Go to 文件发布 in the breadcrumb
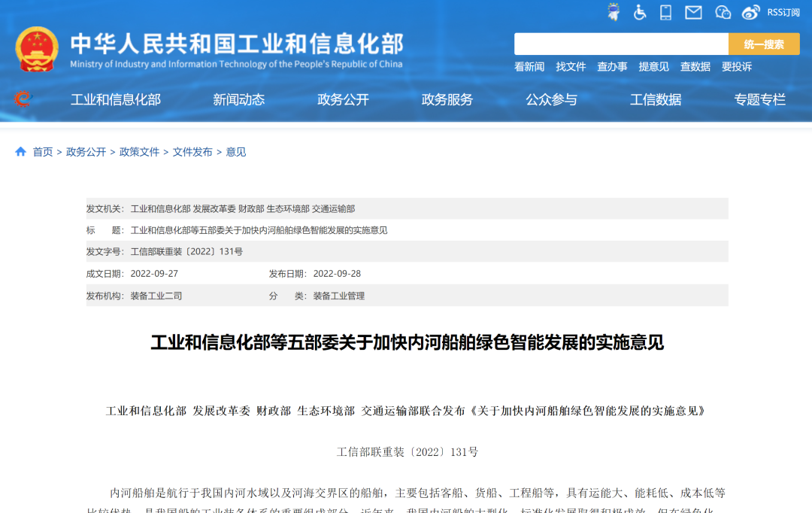 pyautogui.click(x=192, y=152)
